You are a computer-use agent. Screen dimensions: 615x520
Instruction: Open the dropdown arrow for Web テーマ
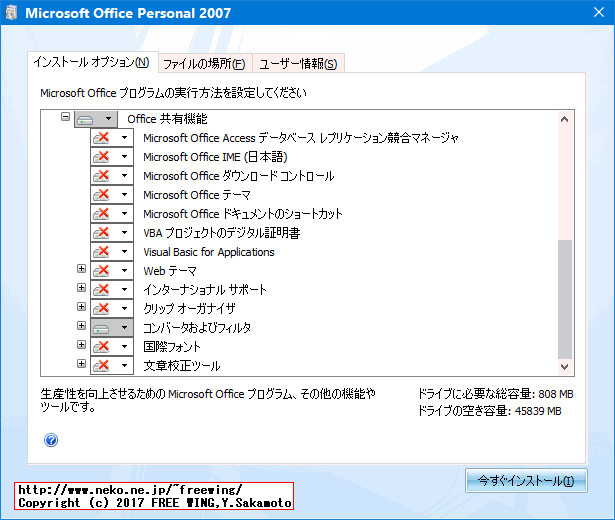tap(124, 271)
